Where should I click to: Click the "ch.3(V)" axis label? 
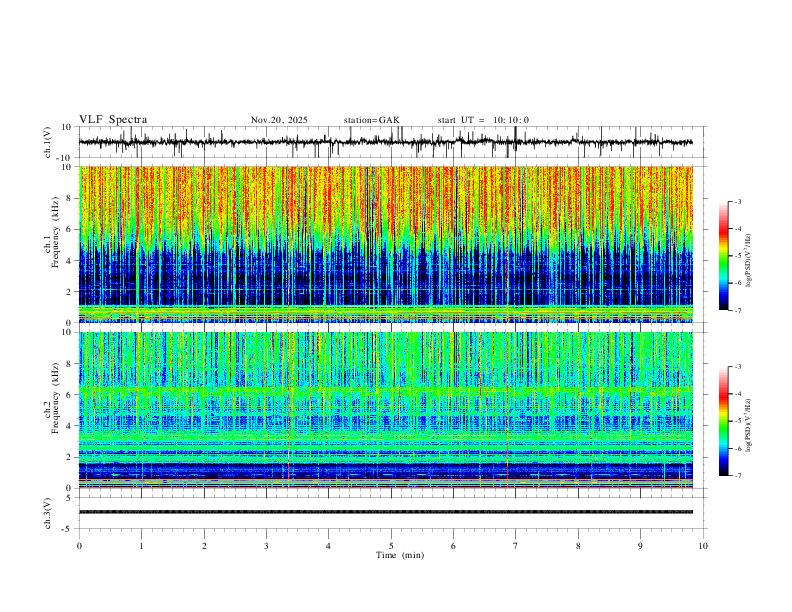(x=48, y=513)
